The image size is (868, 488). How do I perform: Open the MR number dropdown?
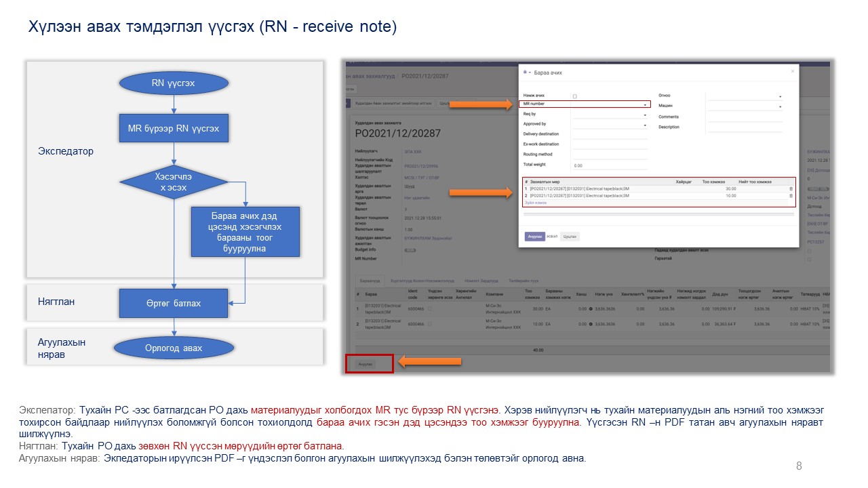(644, 104)
